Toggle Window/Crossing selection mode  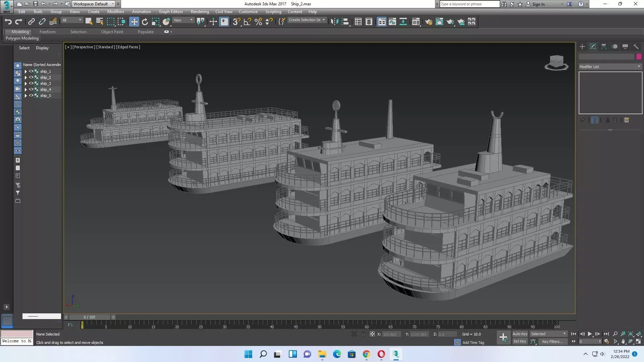[x=121, y=22]
